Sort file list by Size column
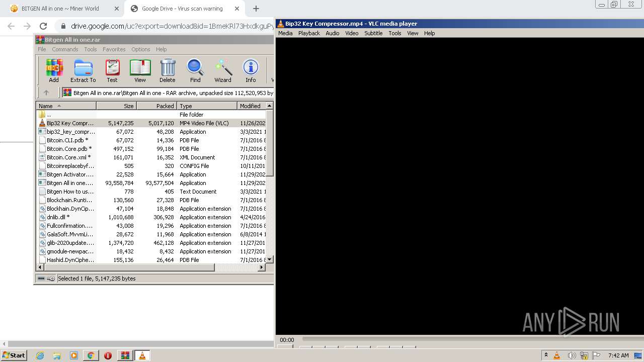The width and height of the screenshot is (644, 362). [116, 106]
